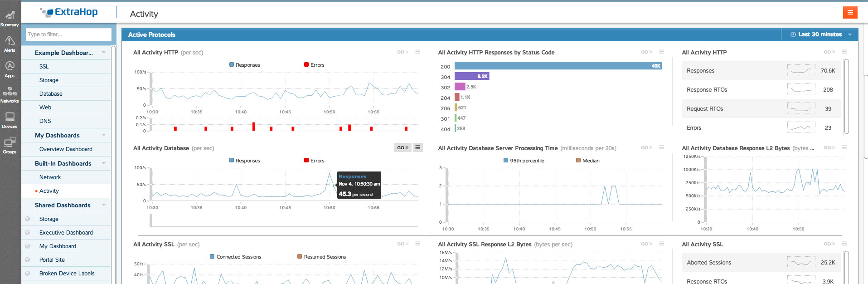
Task: Toggle 95th percentile legend entry
Action: (x=524, y=161)
